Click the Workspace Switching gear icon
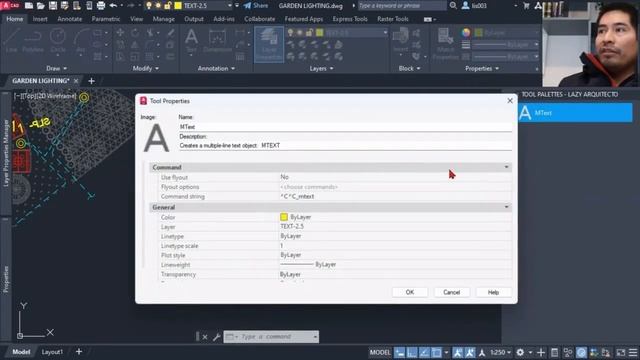This screenshot has width=640, height=360. click(520, 352)
